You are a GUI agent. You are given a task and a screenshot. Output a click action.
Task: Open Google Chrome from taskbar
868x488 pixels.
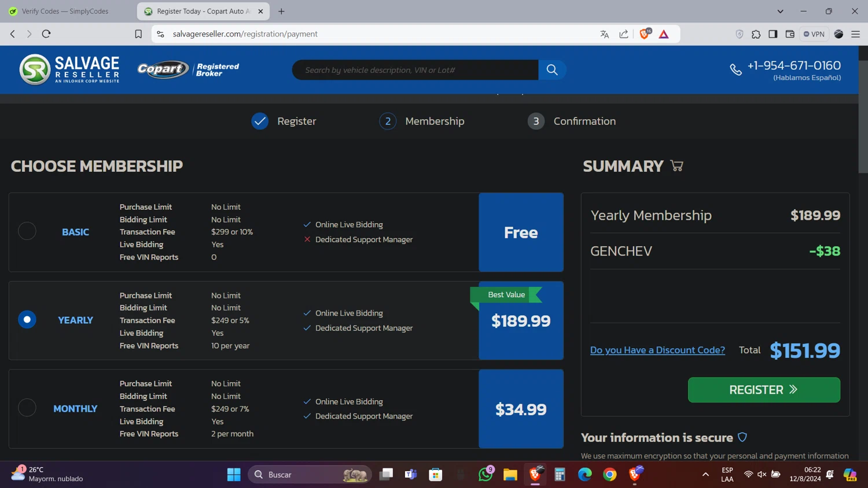coord(609,475)
